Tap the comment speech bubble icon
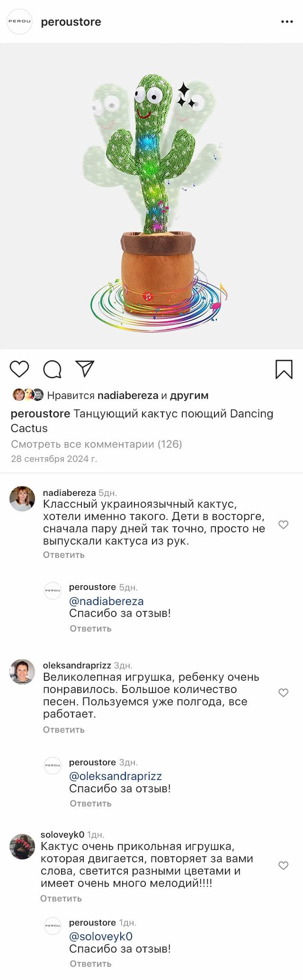Screen dimensions: 303x980 [52, 369]
